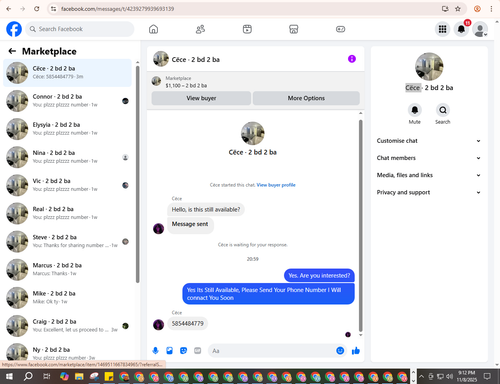This screenshot has height=384, width=500.
Task: Expand the Chat members section
Action: point(429,158)
